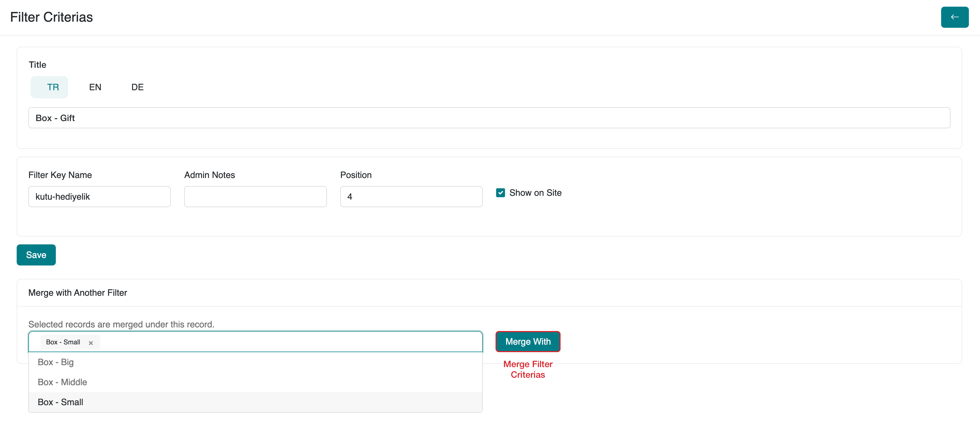
Task: Uncheck the Show on Site checkbox
Action: 500,193
